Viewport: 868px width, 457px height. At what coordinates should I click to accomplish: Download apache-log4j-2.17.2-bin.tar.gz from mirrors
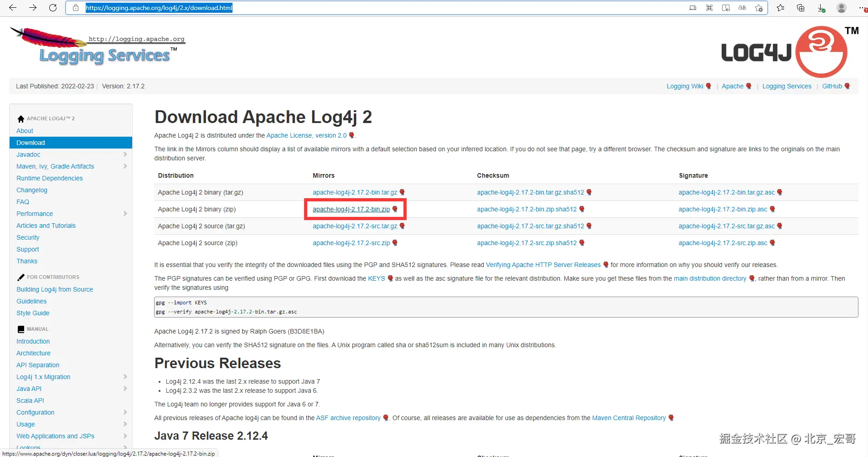click(x=355, y=192)
